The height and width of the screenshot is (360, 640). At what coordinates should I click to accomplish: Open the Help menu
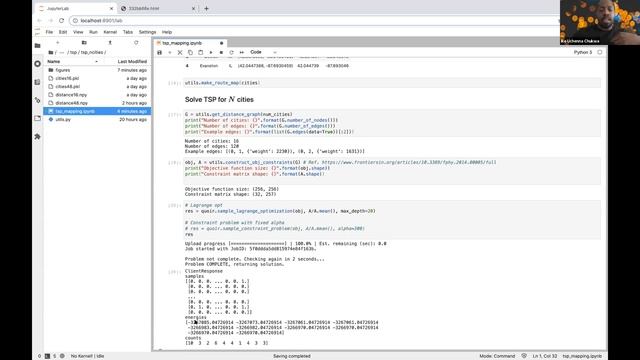coord(167,32)
